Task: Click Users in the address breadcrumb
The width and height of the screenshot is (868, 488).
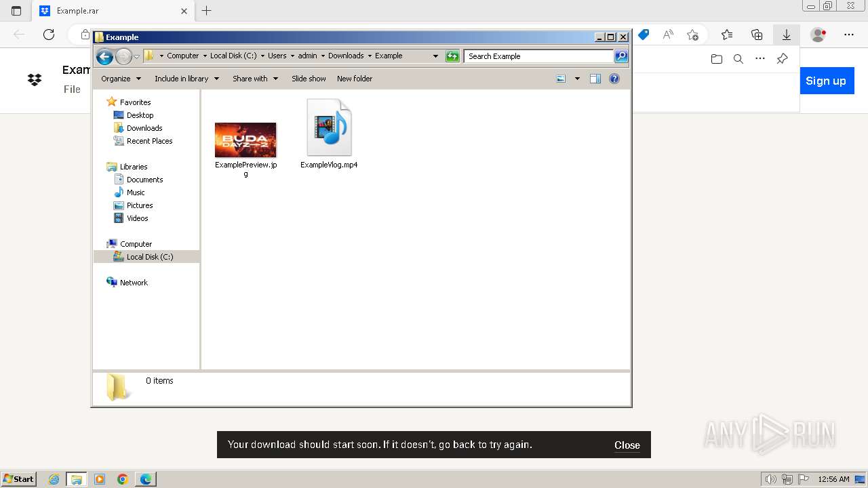Action: click(x=277, y=56)
